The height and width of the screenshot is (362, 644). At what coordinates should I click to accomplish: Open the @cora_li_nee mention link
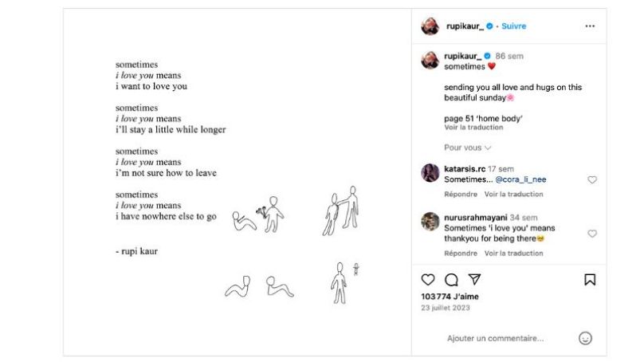point(520,180)
